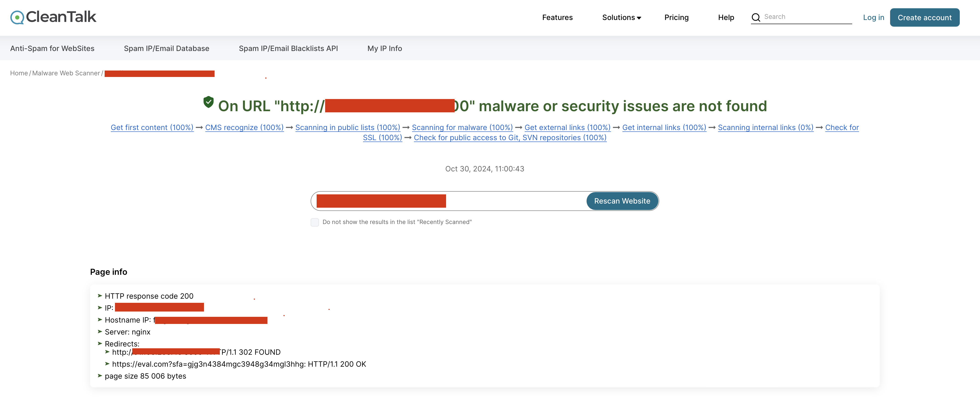The image size is (980, 397).
Task: Click the Create account button
Action: pyautogui.click(x=924, y=17)
